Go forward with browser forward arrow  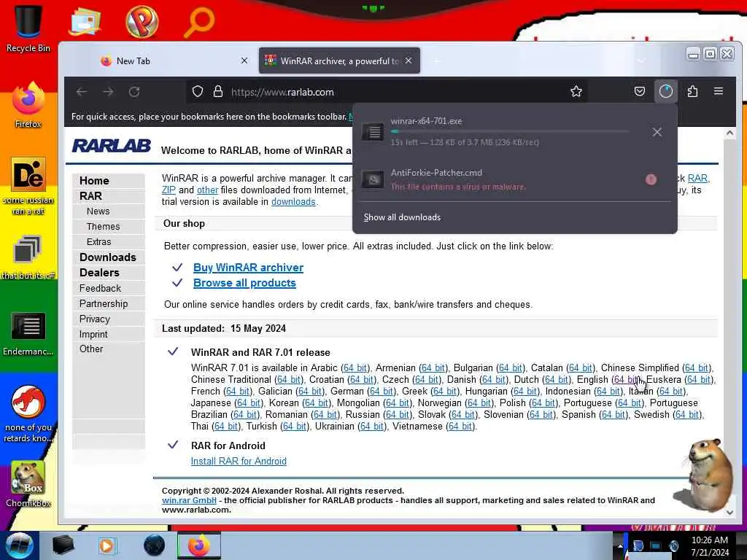pyautogui.click(x=108, y=92)
